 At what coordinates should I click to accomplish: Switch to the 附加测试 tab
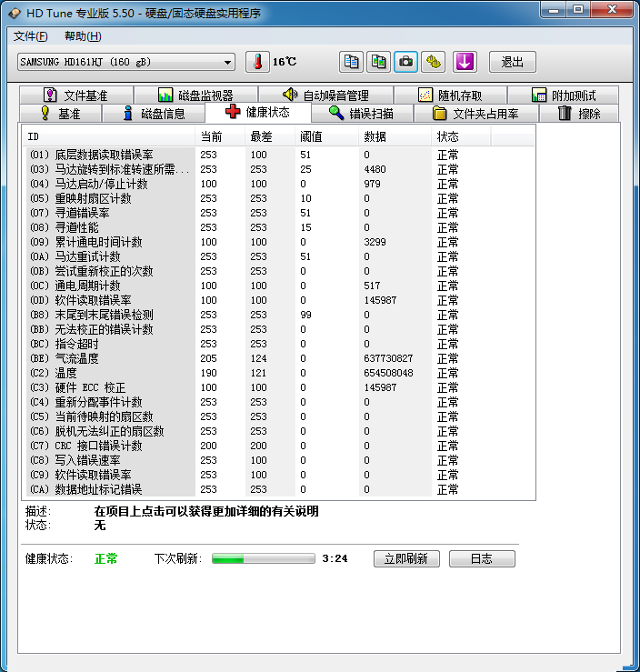pyautogui.click(x=564, y=95)
